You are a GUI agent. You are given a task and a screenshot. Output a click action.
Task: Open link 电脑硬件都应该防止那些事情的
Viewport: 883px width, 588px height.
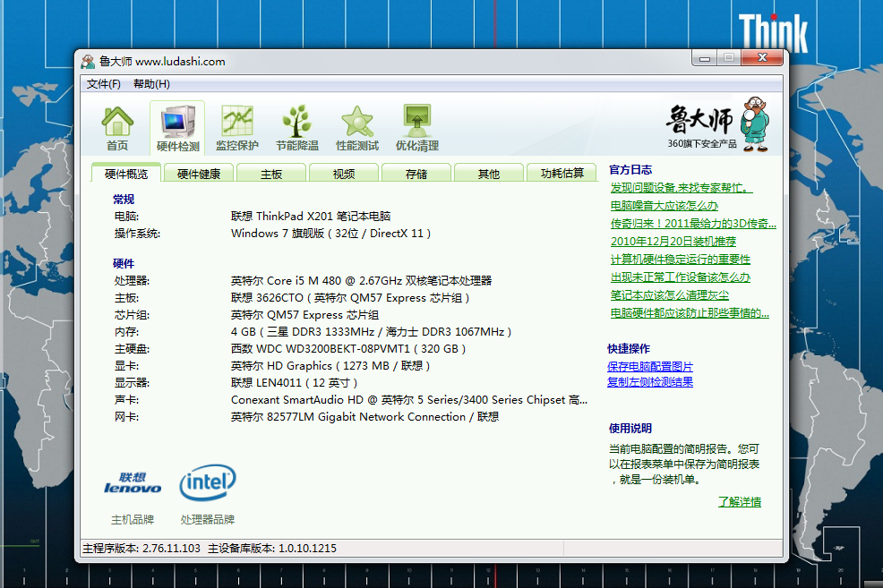pos(690,313)
